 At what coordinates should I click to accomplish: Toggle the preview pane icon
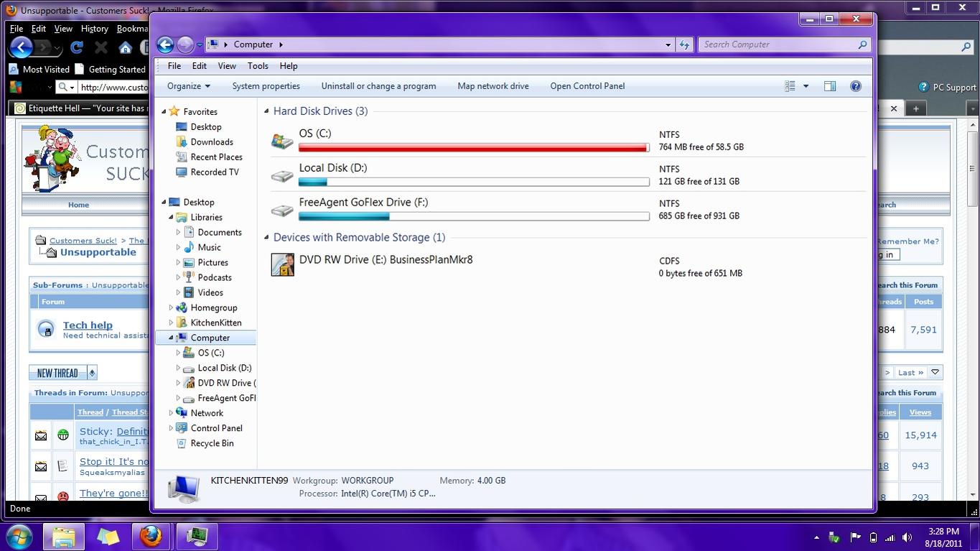pos(829,86)
